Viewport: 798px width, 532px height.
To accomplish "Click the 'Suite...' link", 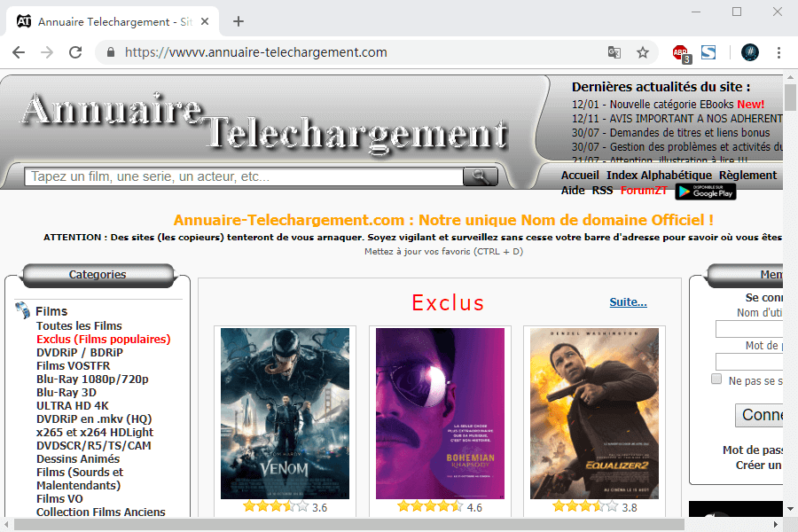I will (628, 302).
